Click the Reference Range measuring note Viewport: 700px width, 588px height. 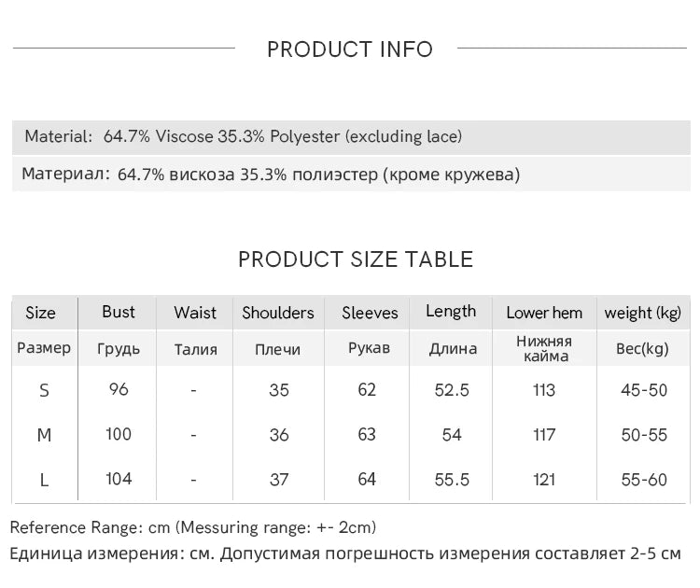193,528
